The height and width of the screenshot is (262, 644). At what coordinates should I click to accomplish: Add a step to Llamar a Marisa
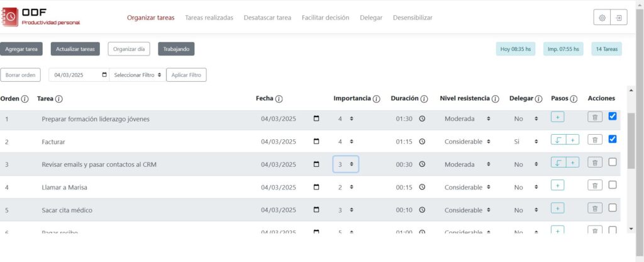(x=557, y=185)
